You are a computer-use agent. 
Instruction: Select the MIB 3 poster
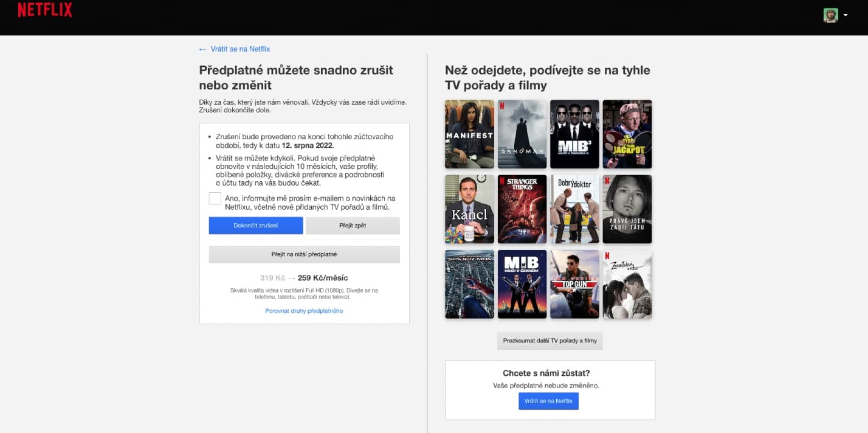click(574, 134)
